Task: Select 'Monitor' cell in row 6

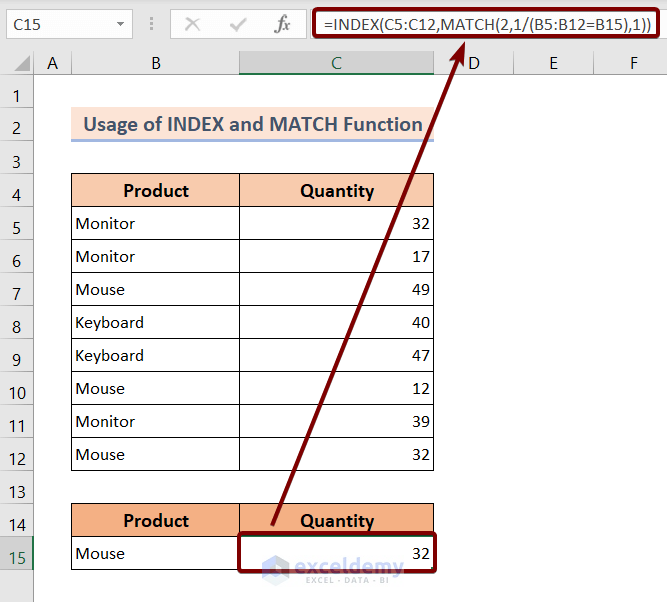Action: [x=156, y=257]
